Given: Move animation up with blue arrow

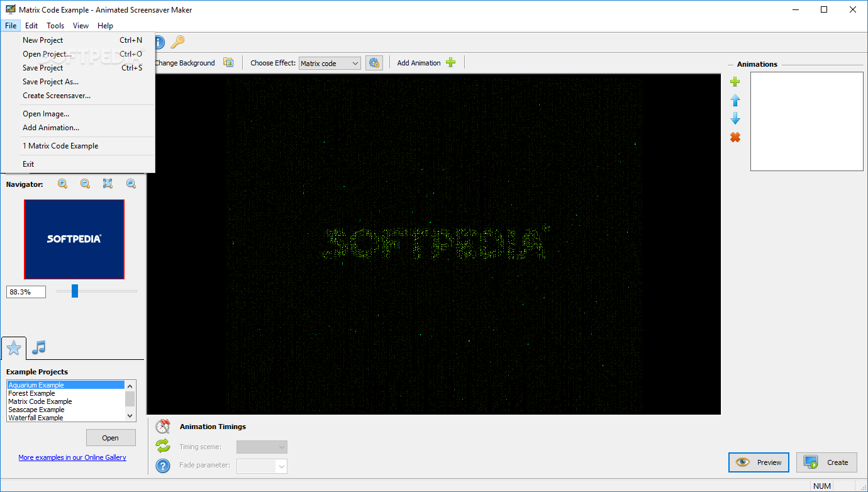Looking at the screenshot, I should [735, 101].
